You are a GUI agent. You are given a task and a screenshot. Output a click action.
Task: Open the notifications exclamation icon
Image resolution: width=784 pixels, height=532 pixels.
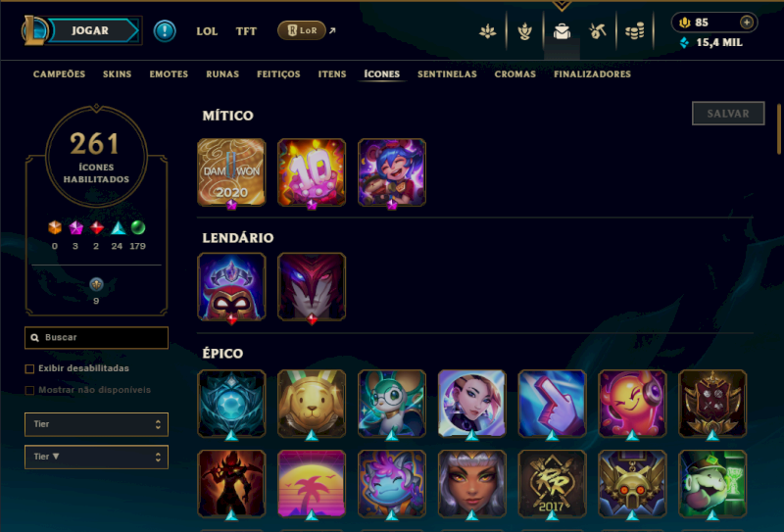tap(165, 31)
